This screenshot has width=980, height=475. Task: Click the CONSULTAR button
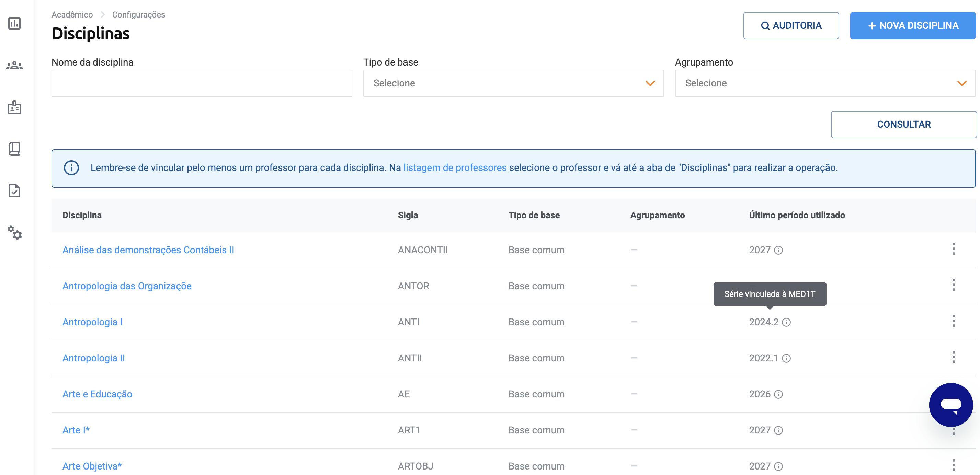[903, 124]
